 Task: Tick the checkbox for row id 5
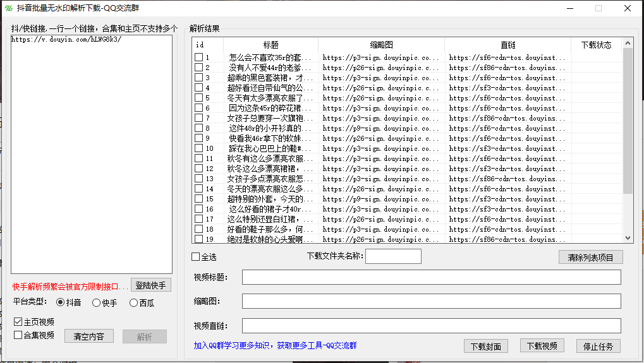point(199,98)
